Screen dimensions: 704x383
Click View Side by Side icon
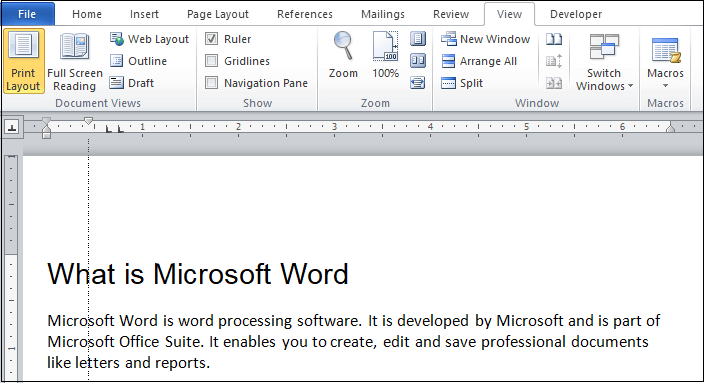554,40
